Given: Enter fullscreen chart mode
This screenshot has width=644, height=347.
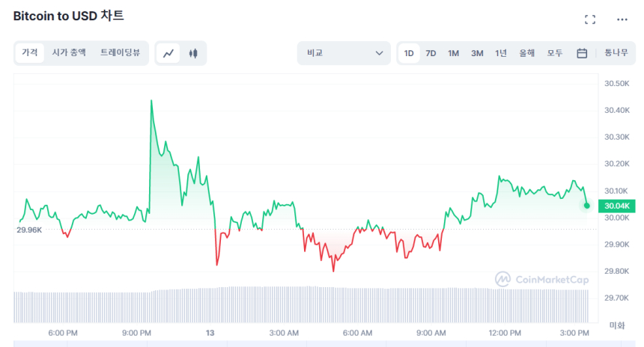Looking at the screenshot, I should [x=590, y=19].
